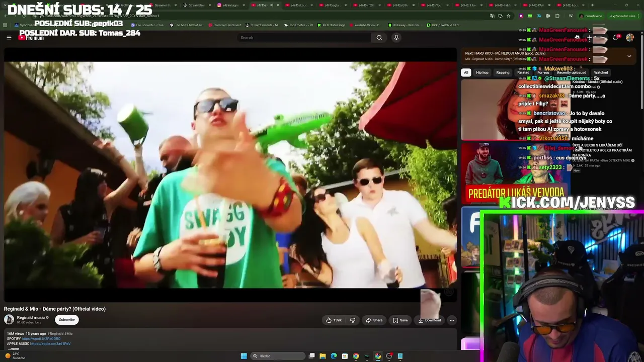The width and height of the screenshot is (644, 362).
Task: Open the Reginald music channel name
Action: (31, 318)
